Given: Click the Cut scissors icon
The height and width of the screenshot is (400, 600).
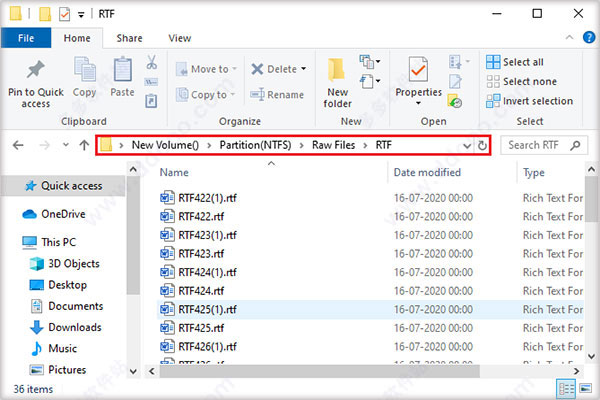Looking at the screenshot, I should pos(152,62).
